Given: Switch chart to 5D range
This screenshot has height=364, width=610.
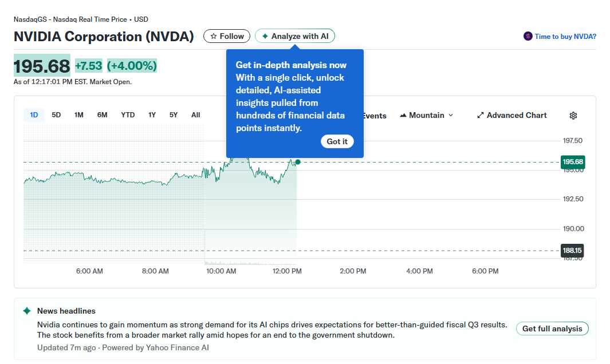Looking at the screenshot, I should click(x=56, y=115).
